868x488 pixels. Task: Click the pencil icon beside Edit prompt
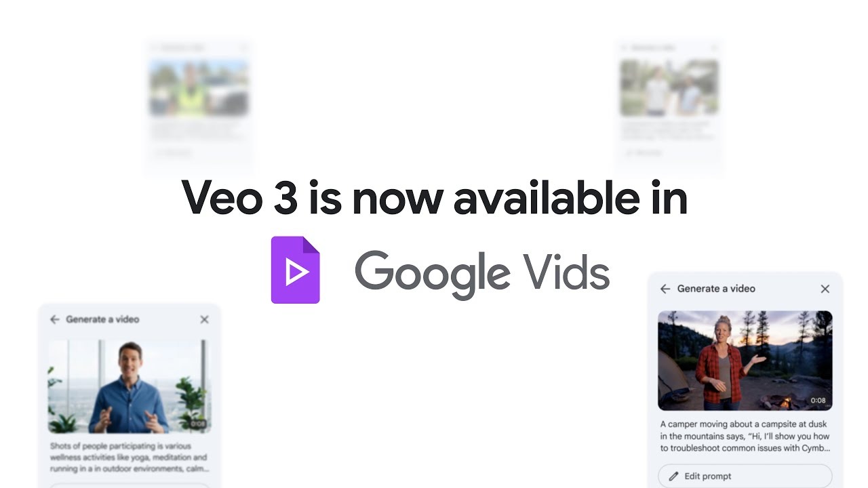click(673, 476)
